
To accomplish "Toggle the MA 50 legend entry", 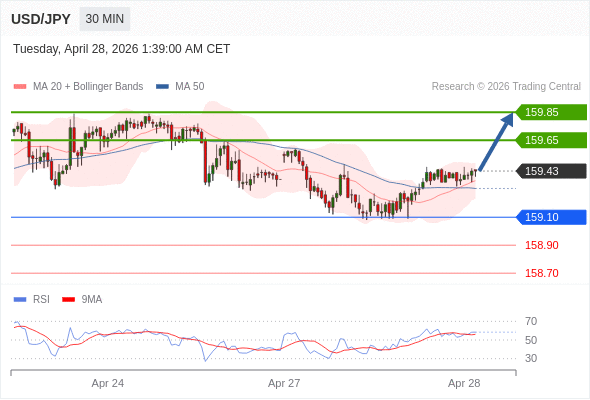I will (180, 87).
